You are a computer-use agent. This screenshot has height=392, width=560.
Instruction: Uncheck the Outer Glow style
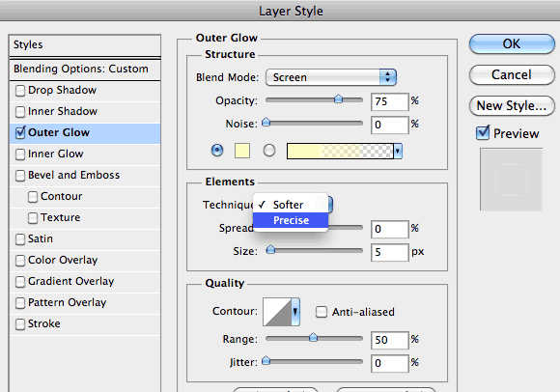[x=20, y=132]
